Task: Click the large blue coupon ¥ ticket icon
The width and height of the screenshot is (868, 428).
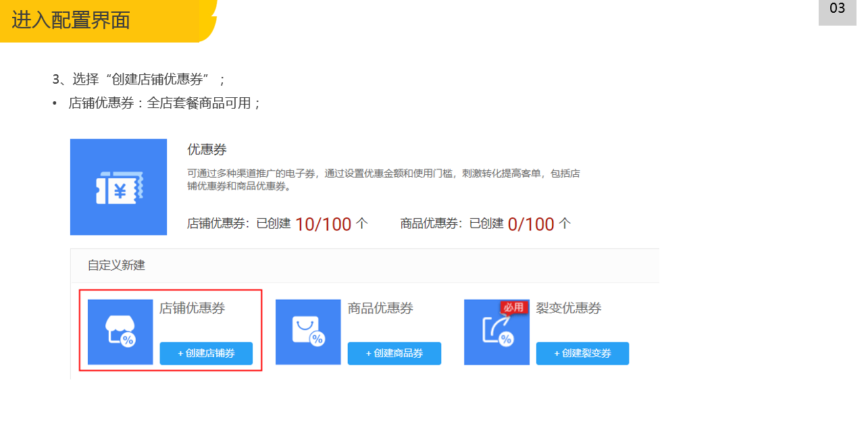Action: [x=118, y=187]
